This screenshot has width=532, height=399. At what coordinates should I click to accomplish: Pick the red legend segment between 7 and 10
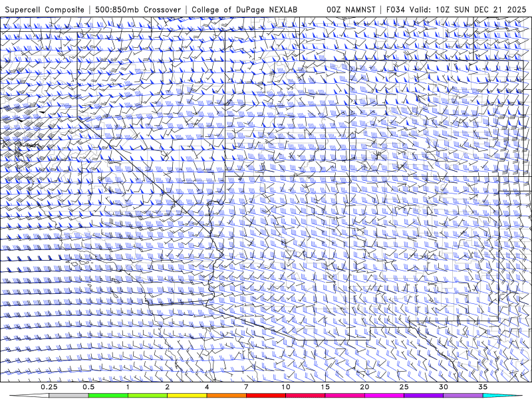click(x=265, y=396)
